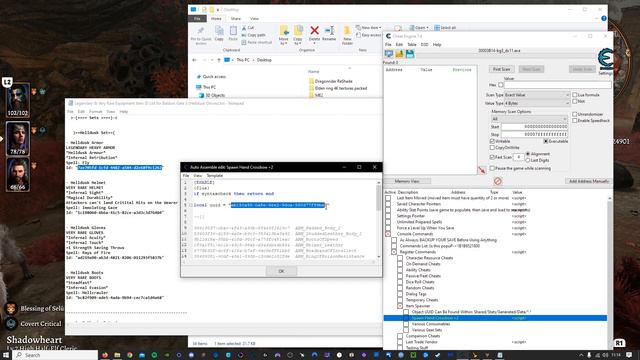Image resolution: width=640 pixels, height=360 pixels.
Task: Click Quick access in Explorer sidebar
Action: [x=214, y=77]
